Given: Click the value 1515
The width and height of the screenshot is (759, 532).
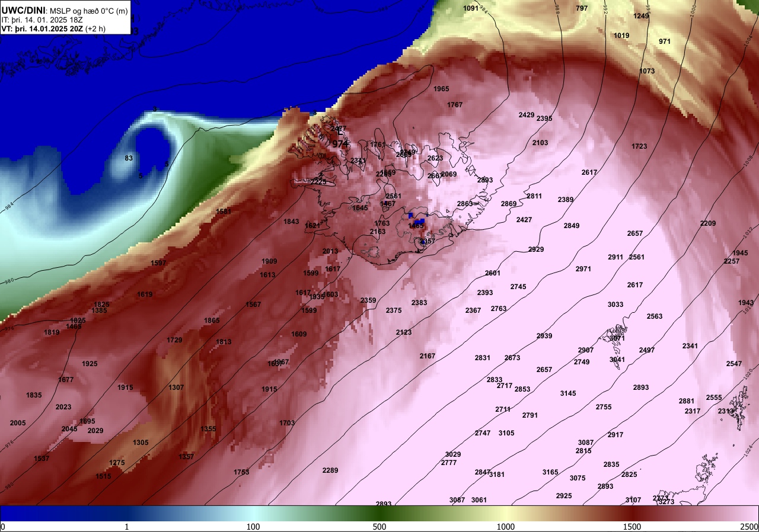Looking at the screenshot, I should (103, 476).
